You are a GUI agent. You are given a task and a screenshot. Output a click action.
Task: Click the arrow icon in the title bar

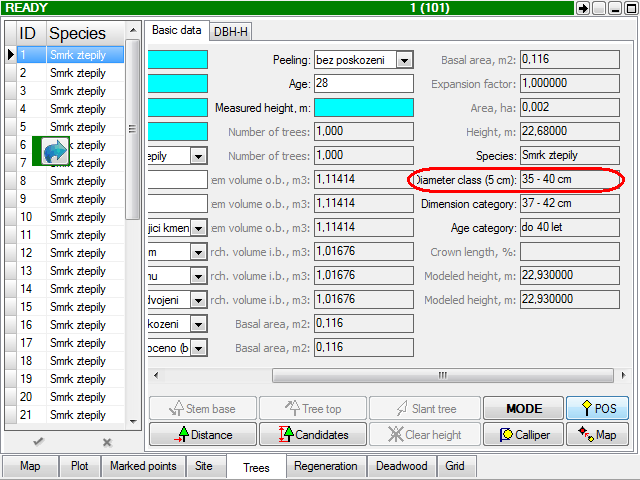[583, 8]
